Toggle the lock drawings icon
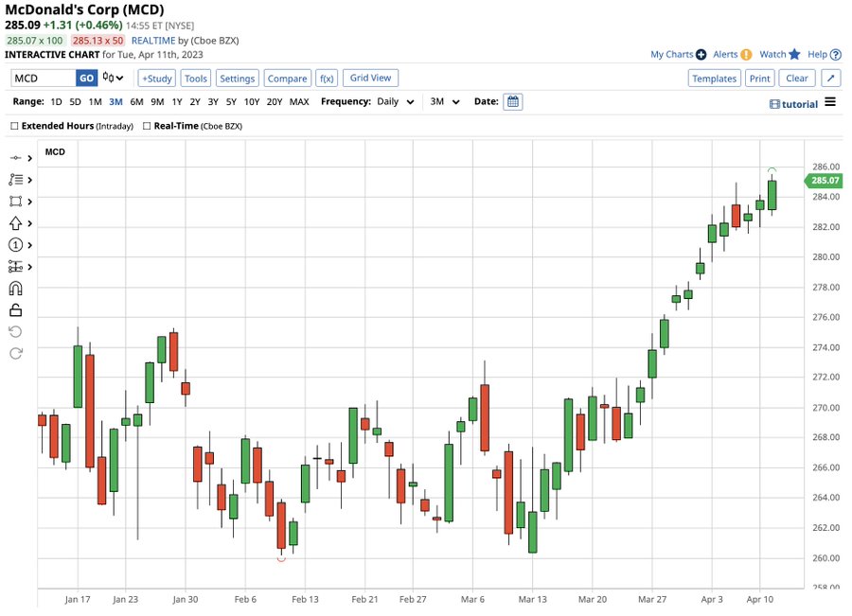Image resolution: width=852 pixels, height=616 pixels. click(16, 310)
